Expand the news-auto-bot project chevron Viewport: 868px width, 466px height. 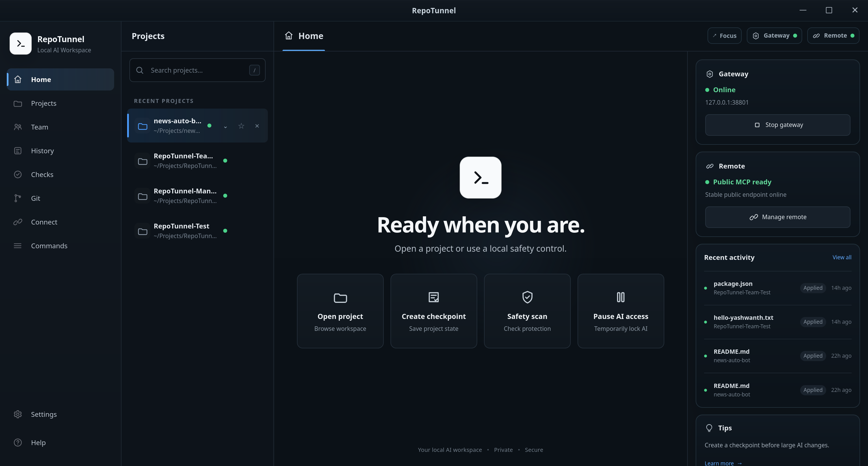click(x=225, y=126)
